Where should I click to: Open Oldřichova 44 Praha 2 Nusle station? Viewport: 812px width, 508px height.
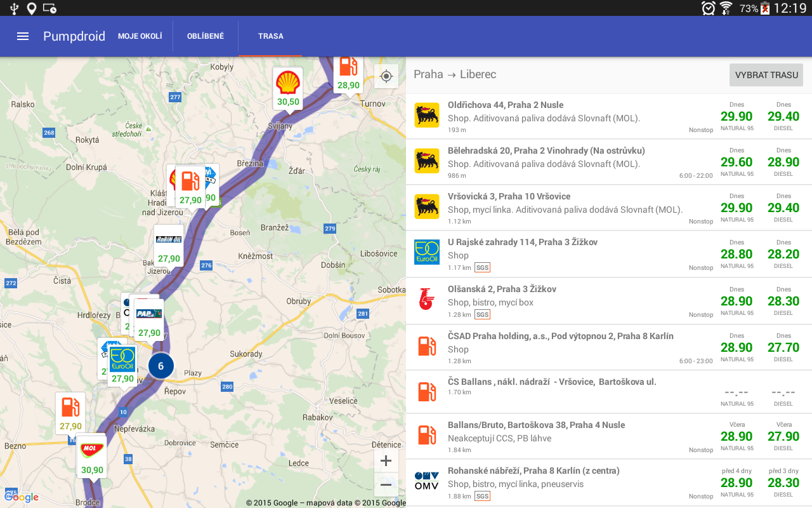[609, 116]
